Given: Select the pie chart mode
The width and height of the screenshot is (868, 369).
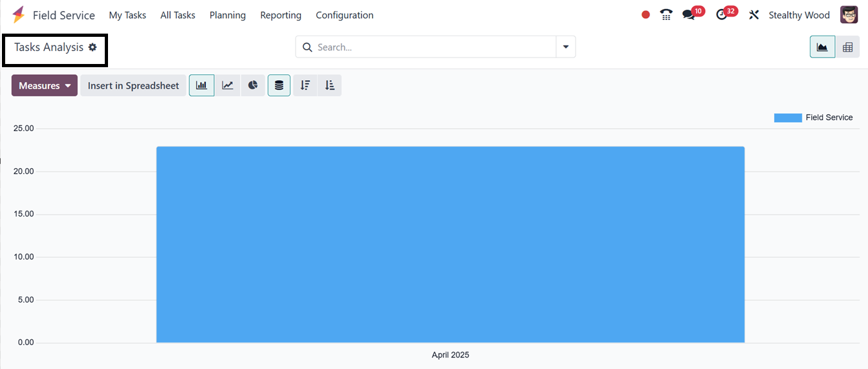Looking at the screenshot, I should (253, 85).
